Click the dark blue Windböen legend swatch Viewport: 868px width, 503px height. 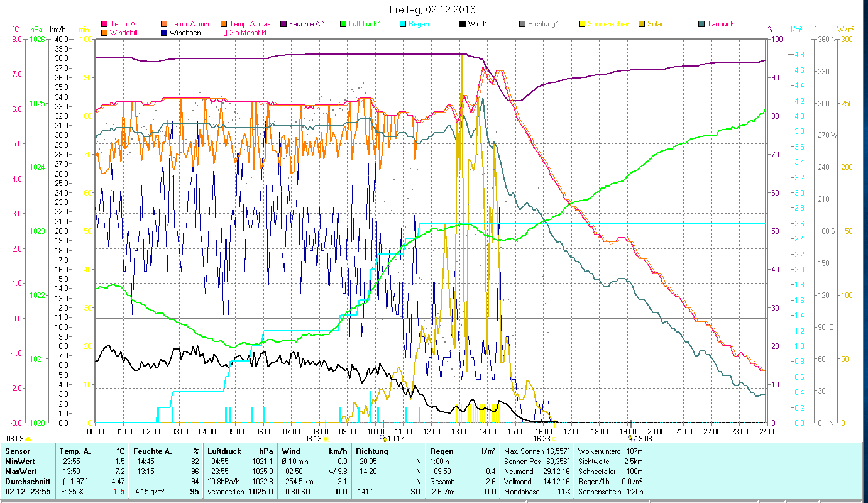(164, 32)
